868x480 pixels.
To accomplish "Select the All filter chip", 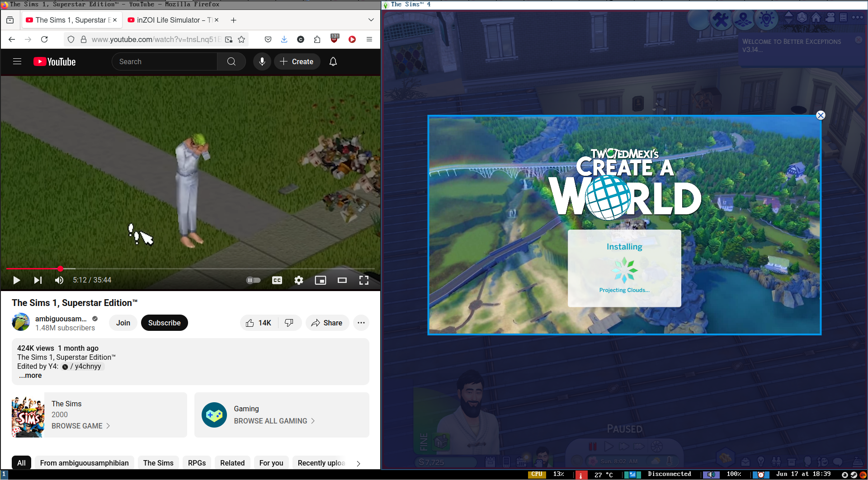I will coord(21,463).
